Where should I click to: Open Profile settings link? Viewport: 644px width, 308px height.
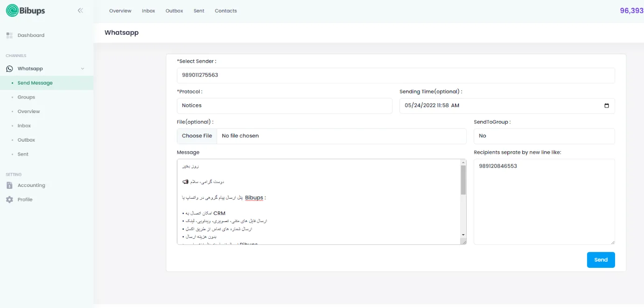(x=25, y=200)
